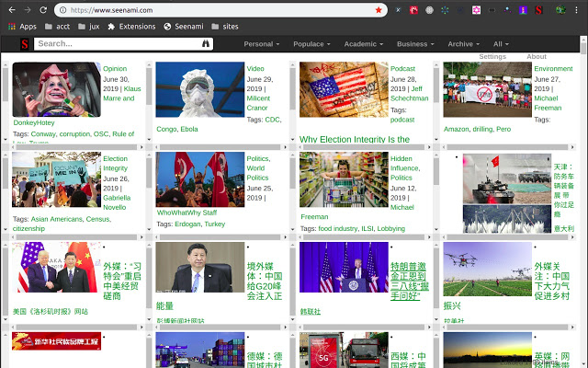Click Video card's horizontal scrollbar
Screen dimensions: 588x368
click(x=220, y=147)
